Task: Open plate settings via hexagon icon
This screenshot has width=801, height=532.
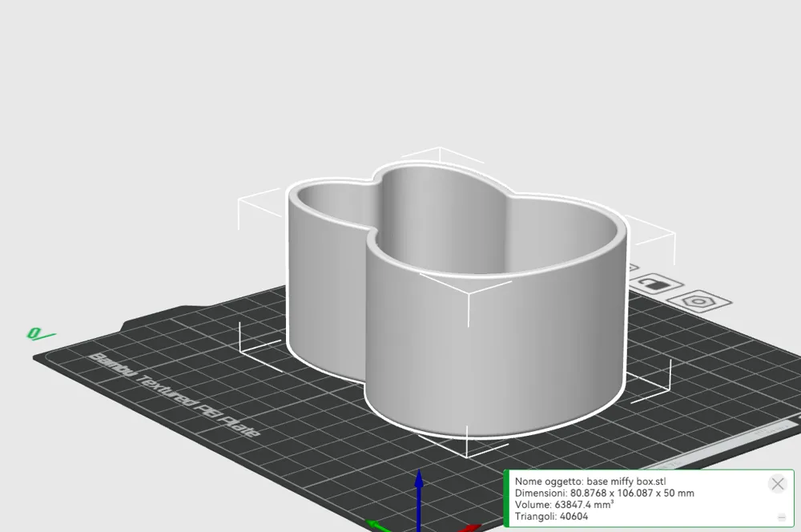Action: click(x=699, y=301)
